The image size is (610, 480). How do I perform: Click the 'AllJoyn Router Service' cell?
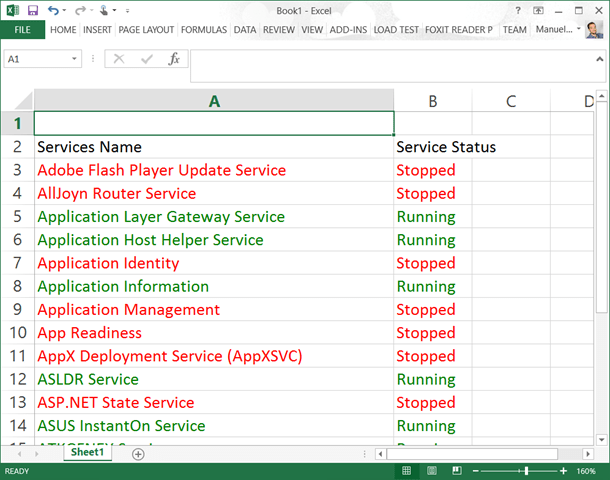click(214, 193)
